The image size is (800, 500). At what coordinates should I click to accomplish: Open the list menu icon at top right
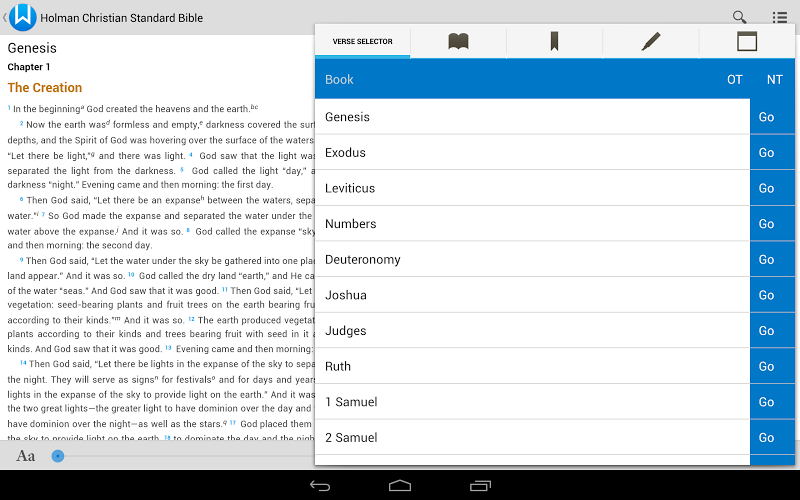pyautogui.click(x=779, y=18)
